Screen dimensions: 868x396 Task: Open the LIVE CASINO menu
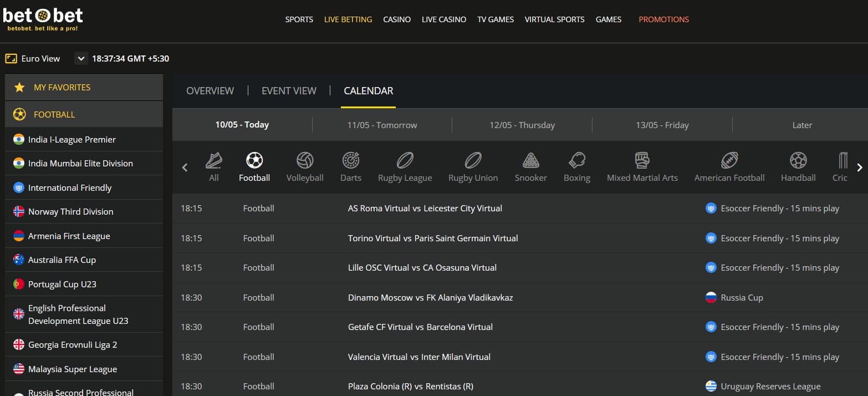pyautogui.click(x=444, y=19)
